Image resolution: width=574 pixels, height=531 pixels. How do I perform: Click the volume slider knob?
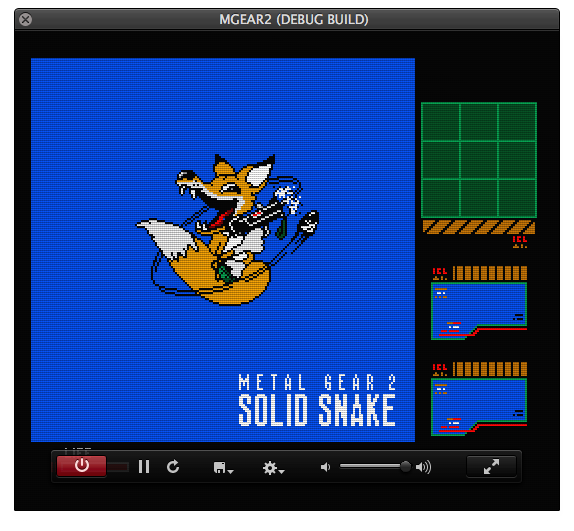pos(405,466)
